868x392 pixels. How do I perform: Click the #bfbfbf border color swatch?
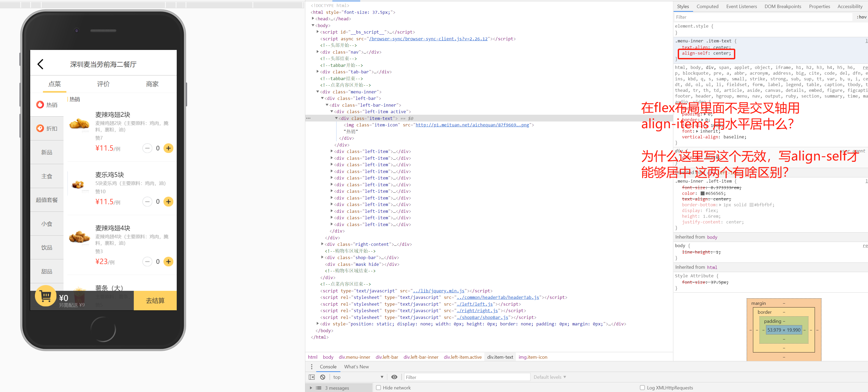pos(751,205)
